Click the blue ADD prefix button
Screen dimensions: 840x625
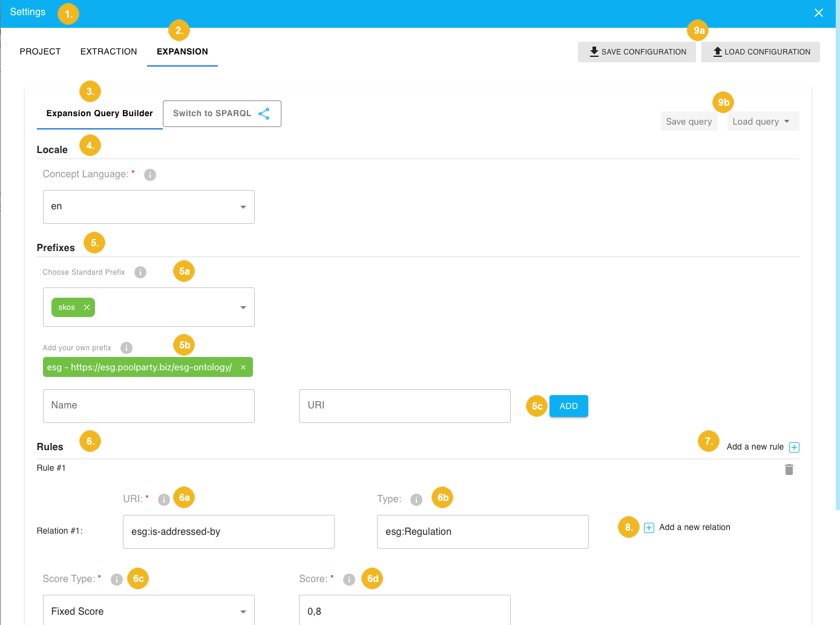pyautogui.click(x=568, y=406)
